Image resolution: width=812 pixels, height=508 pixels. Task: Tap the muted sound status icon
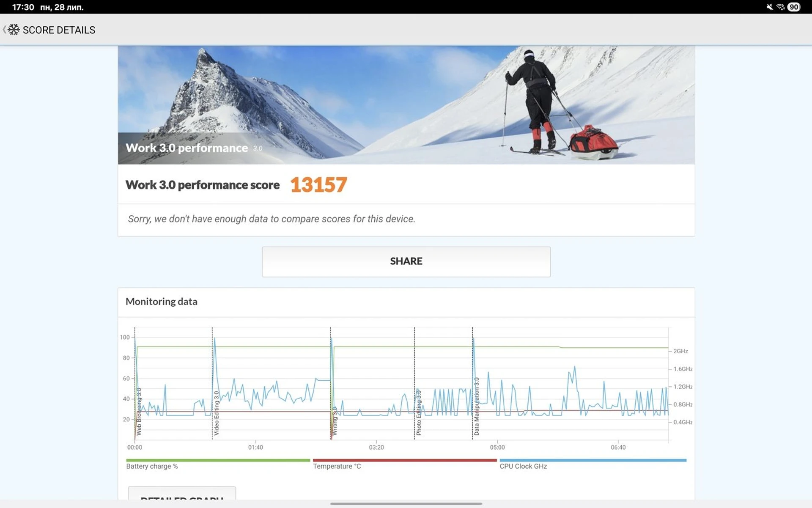(x=770, y=7)
